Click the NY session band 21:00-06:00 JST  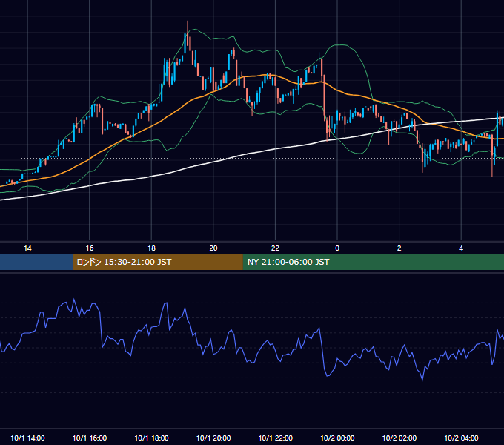tap(373, 262)
